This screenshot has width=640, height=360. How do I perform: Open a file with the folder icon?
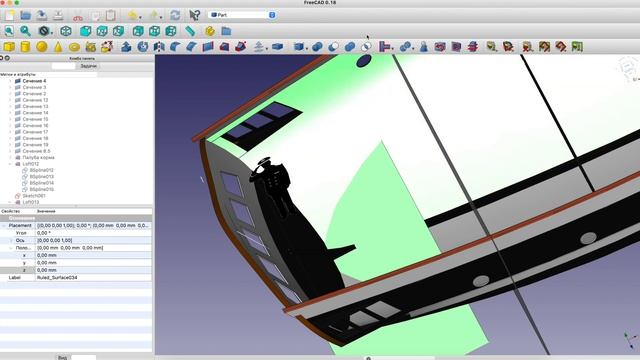(26, 16)
